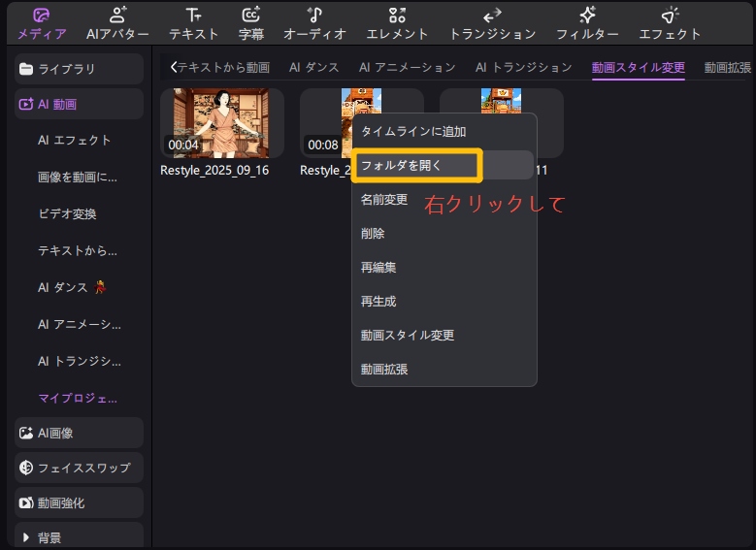Screen dimensions: 756x550
Task: Expand the 背景 section
Action: click(x=78, y=537)
